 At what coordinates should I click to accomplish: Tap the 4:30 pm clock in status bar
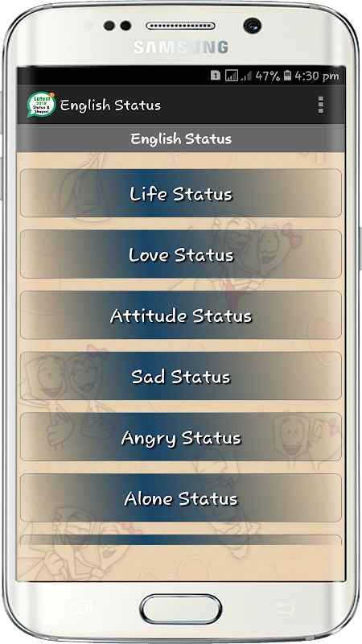(317, 76)
